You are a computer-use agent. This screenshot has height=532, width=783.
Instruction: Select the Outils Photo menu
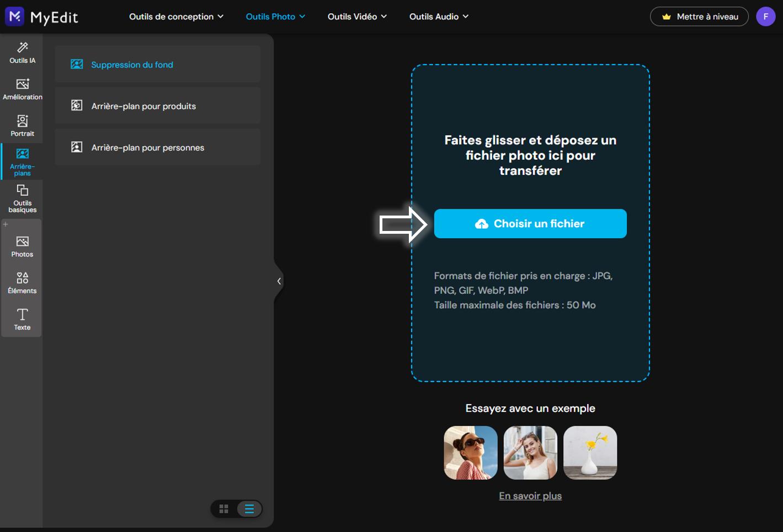(275, 17)
